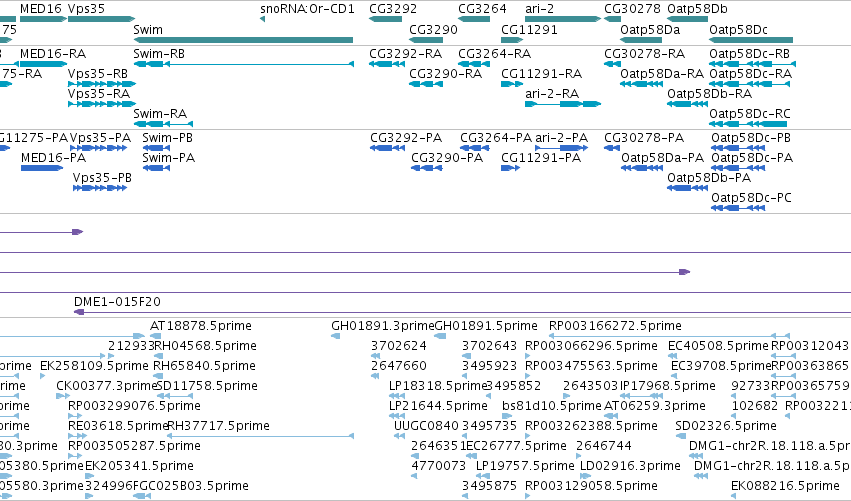Click the Swim-PB protein label
This screenshot has width=851, height=501.
tap(167, 138)
